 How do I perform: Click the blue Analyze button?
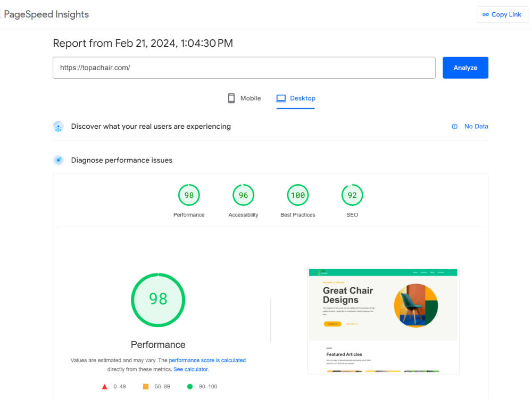(x=465, y=68)
